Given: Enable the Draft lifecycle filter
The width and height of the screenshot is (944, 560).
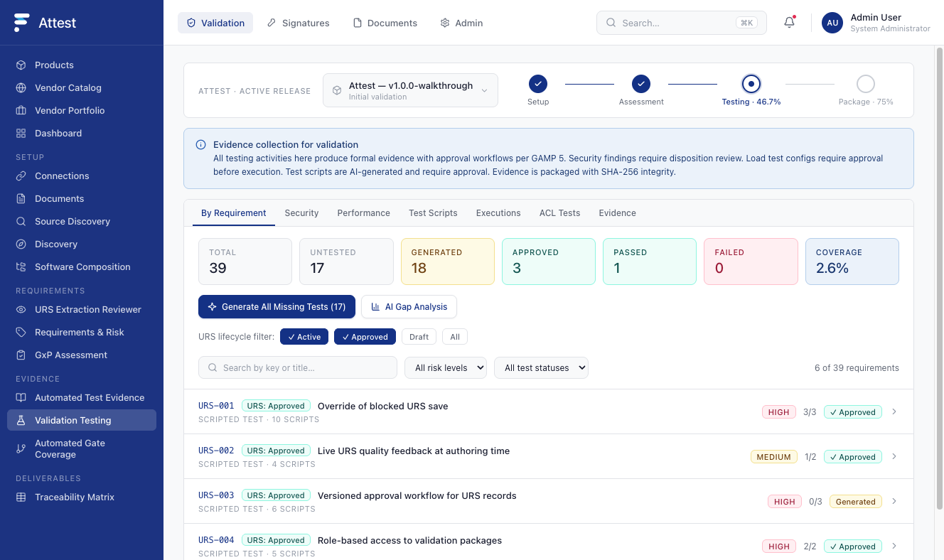Looking at the screenshot, I should 419,337.
